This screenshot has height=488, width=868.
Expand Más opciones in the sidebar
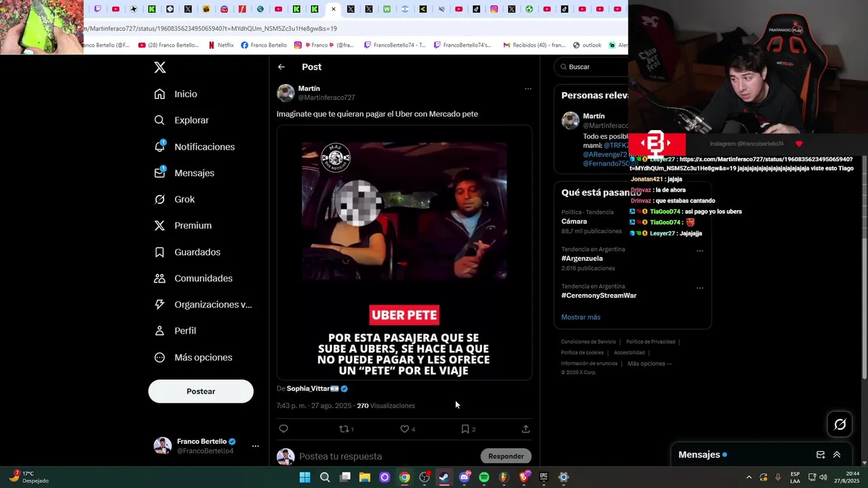193,357
